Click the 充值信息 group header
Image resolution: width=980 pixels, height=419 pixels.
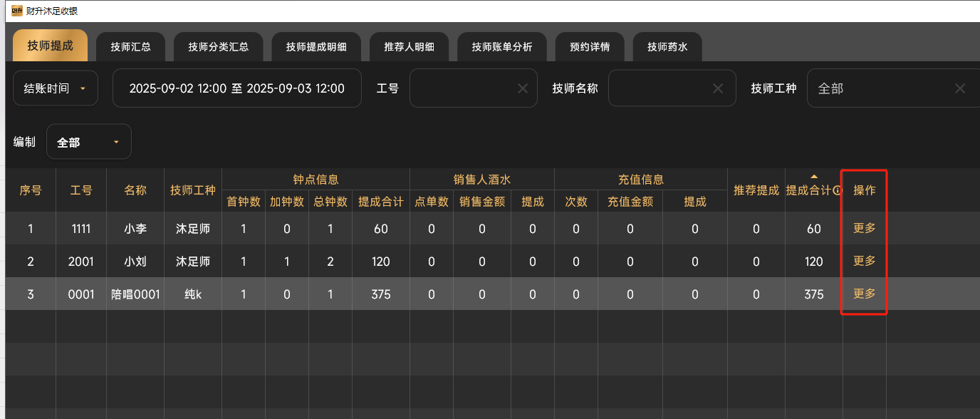[641, 180]
